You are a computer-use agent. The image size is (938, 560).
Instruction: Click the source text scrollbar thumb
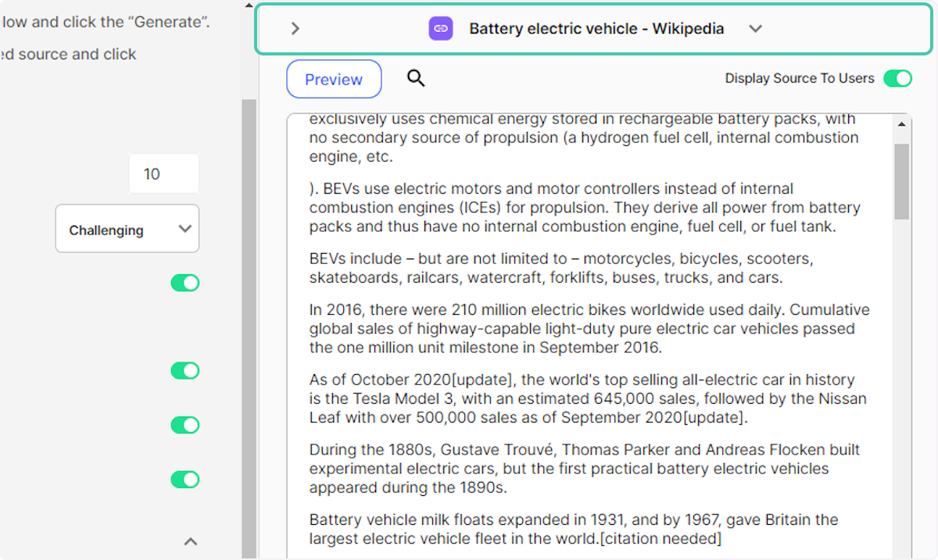pos(901,181)
